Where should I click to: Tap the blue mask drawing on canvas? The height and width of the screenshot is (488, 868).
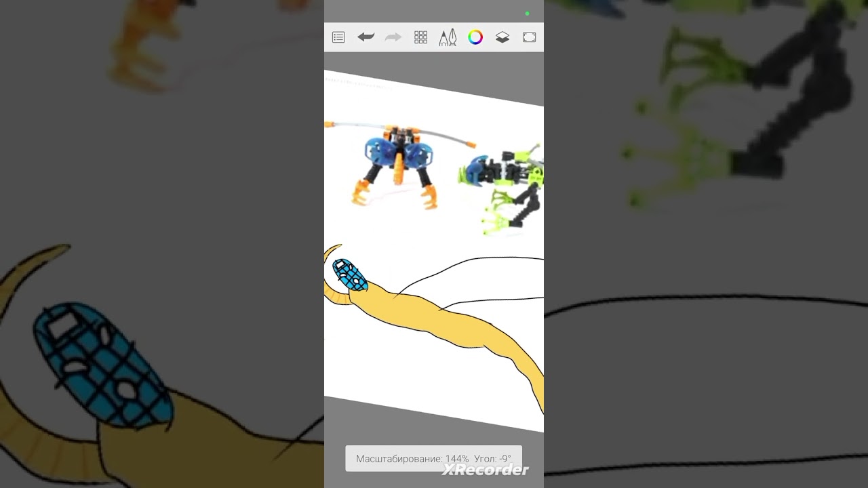pyautogui.click(x=350, y=275)
